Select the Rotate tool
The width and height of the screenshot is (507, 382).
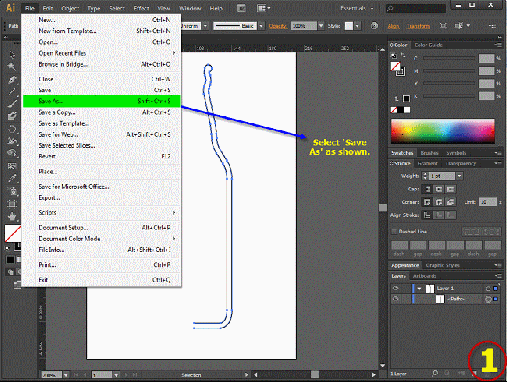(x=12, y=129)
